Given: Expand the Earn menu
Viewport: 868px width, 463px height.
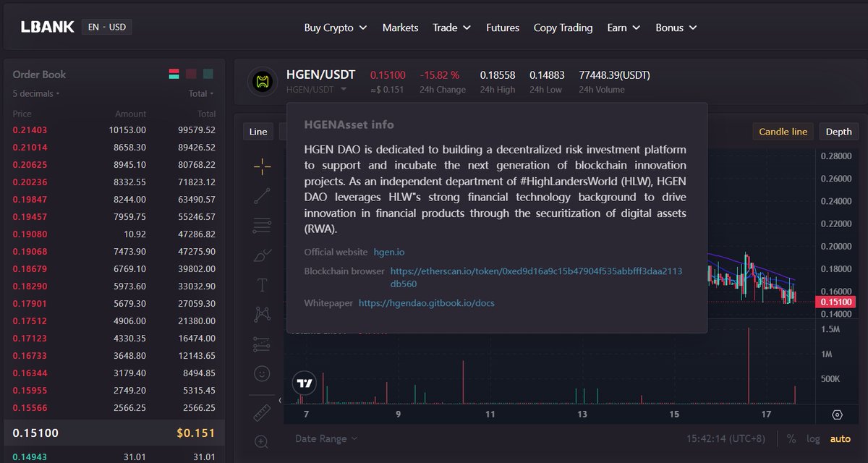Looking at the screenshot, I should (x=624, y=27).
